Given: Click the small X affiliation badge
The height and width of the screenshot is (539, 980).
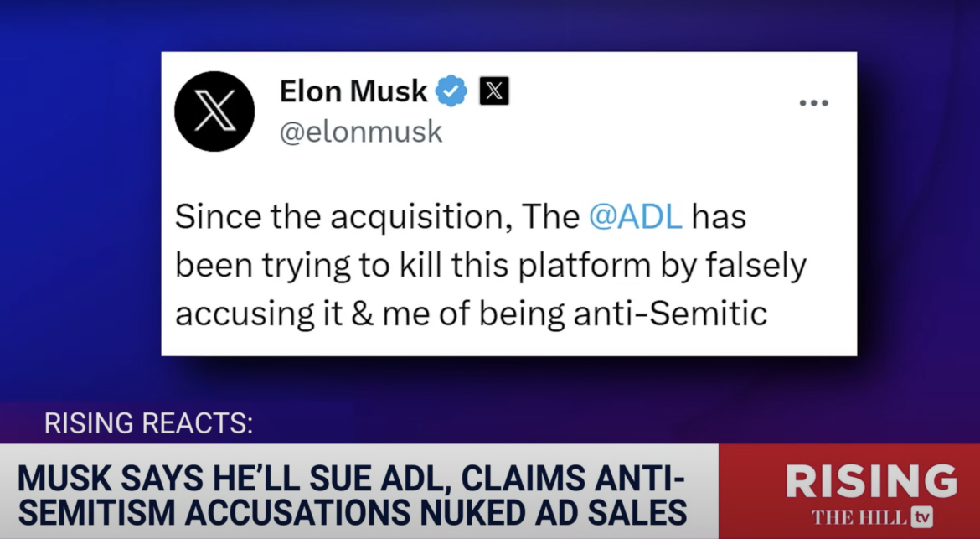Looking at the screenshot, I should click(494, 91).
